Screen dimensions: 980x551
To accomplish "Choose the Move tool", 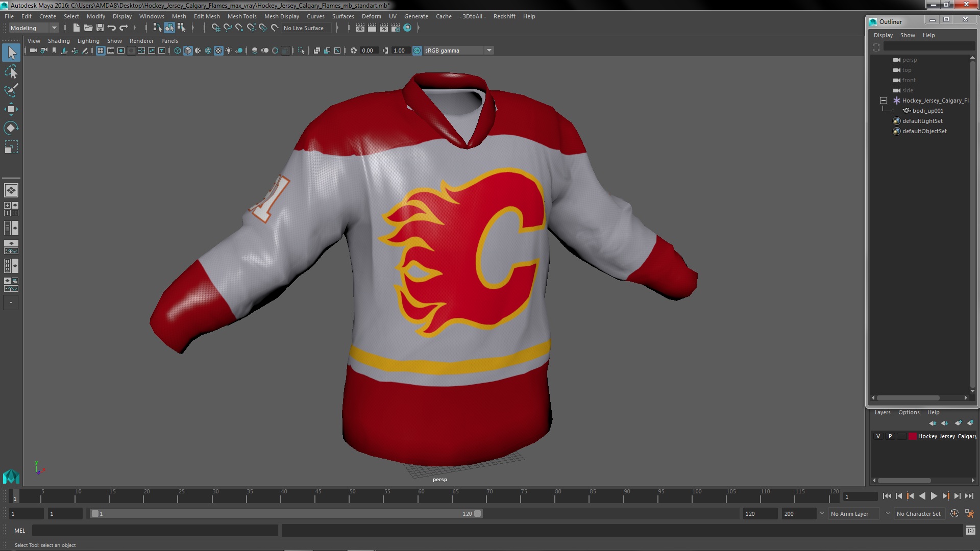I will pyautogui.click(x=11, y=109).
